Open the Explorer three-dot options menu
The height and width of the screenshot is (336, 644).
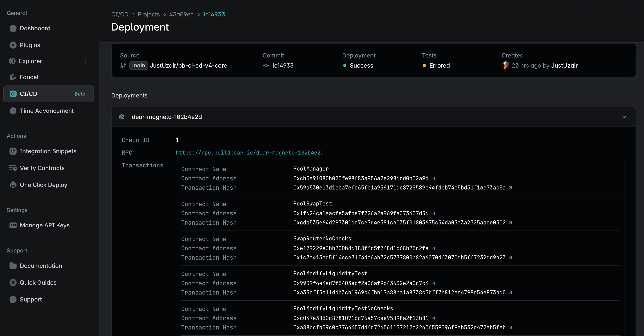86,61
